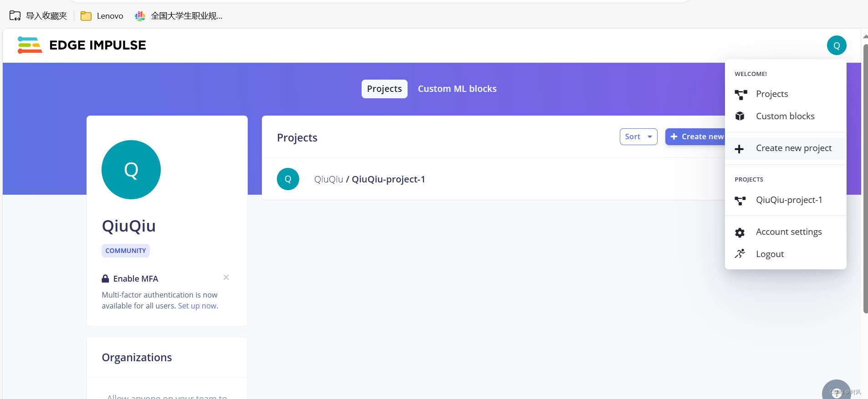
Task: Select Custom blocks in the user menu
Action: (x=786, y=116)
